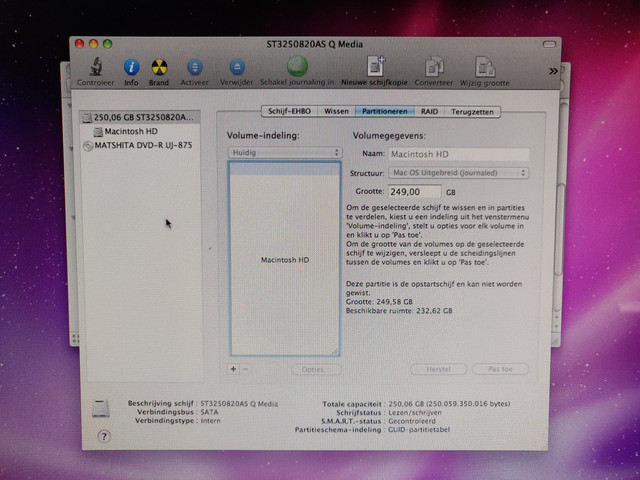The width and height of the screenshot is (640, 480).
Task: Click 'Beschikbare ruimte: 232,62 GB' text
Action: [399, 311]
